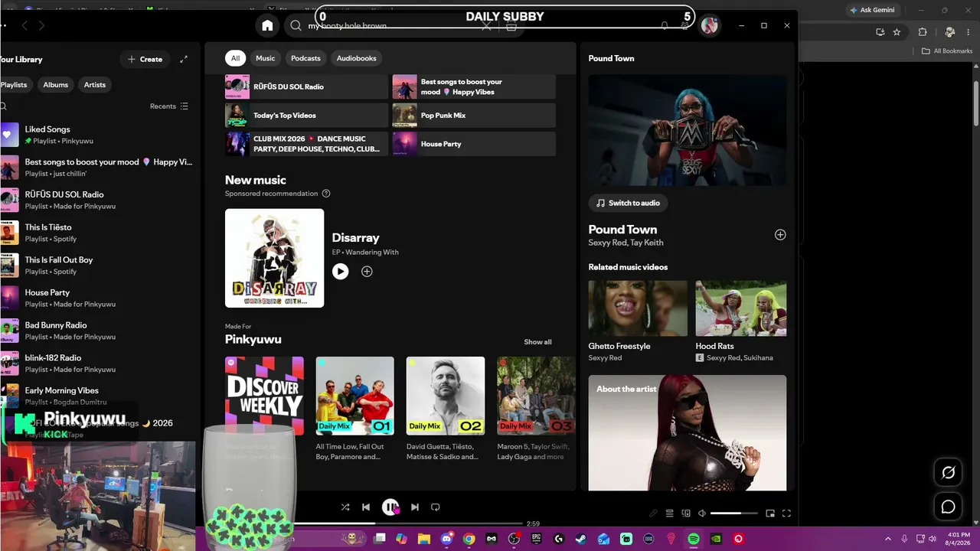This screenshot has height=551, width=980.
Task: Skip to next track
Action: coord(414,507)
